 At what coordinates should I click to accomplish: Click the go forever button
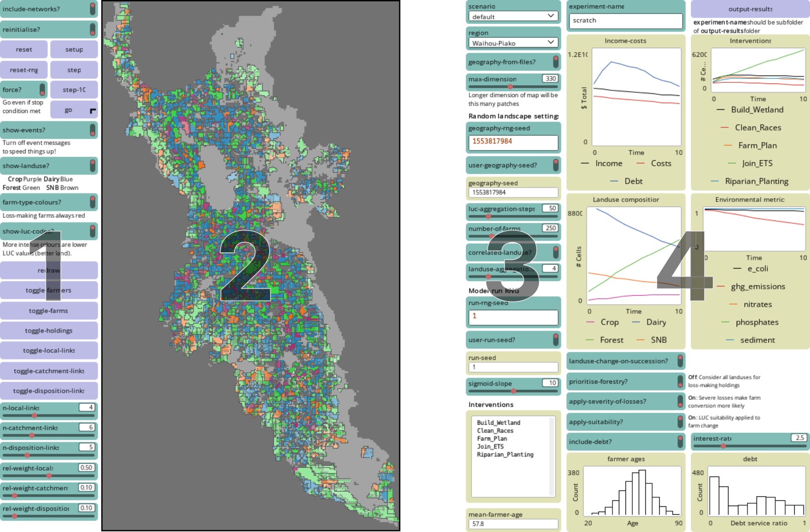(x=74, y=110)
